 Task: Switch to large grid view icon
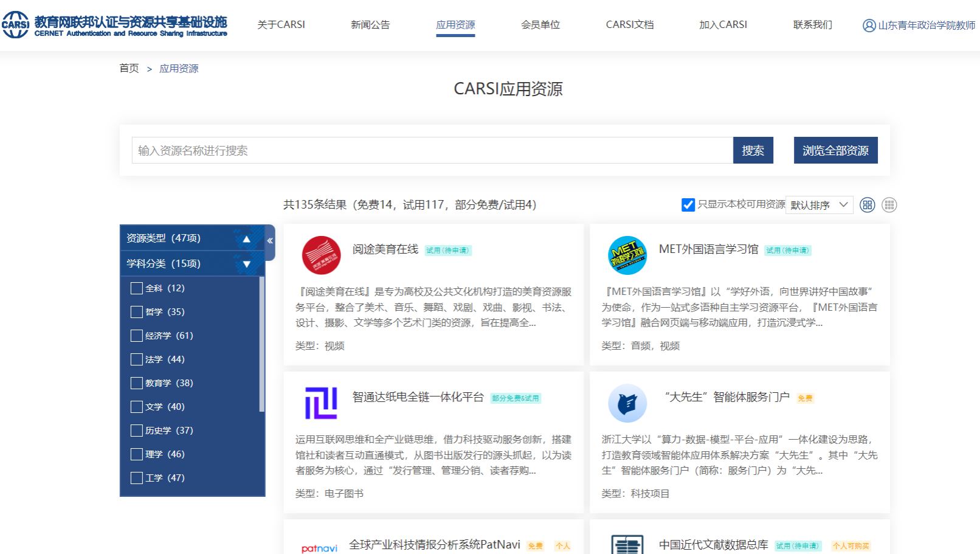[868, 205]
